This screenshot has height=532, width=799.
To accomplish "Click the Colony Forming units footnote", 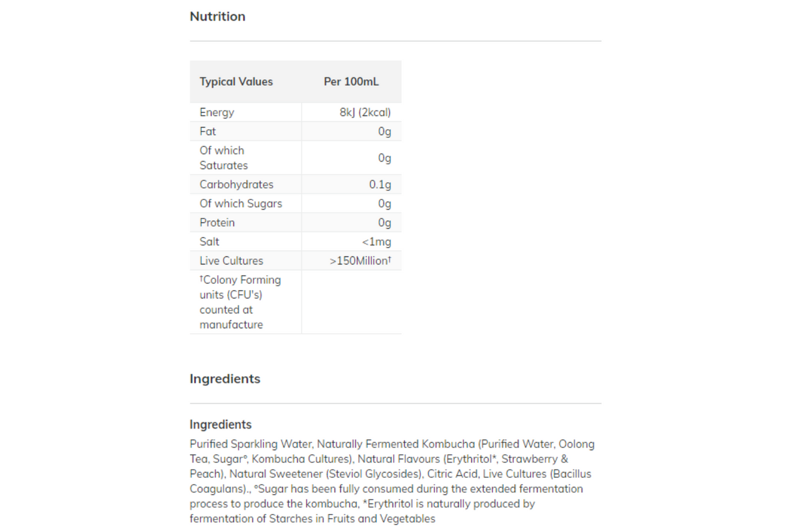I will coord(240,302).
